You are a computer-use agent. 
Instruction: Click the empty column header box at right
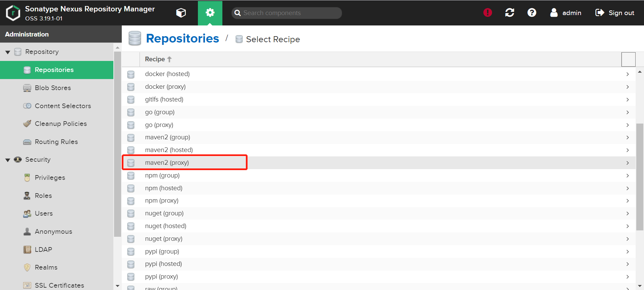point(628,59)
